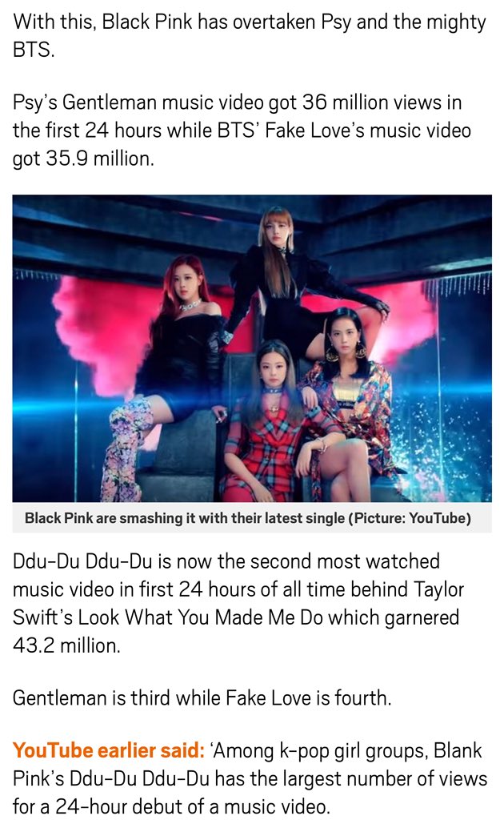
Task: Click the quote starting "Among k-pop girl groups"
Action: pos(250,778)
